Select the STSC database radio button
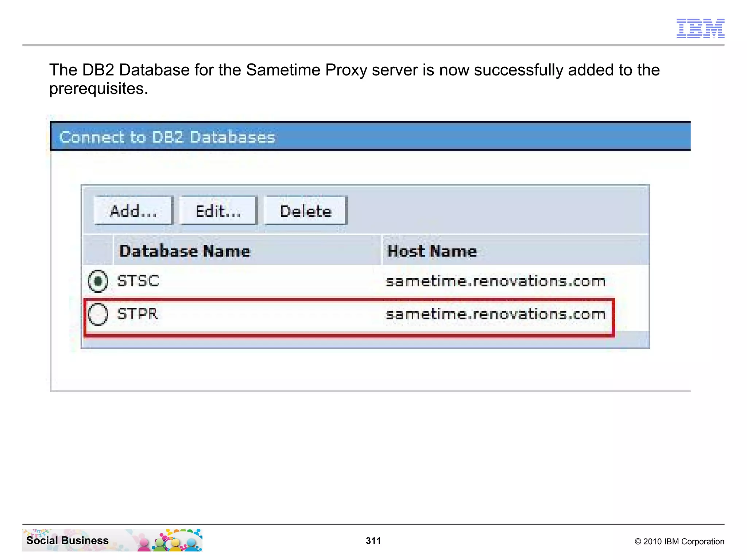The image size is (747, 560). coord(98,281)
